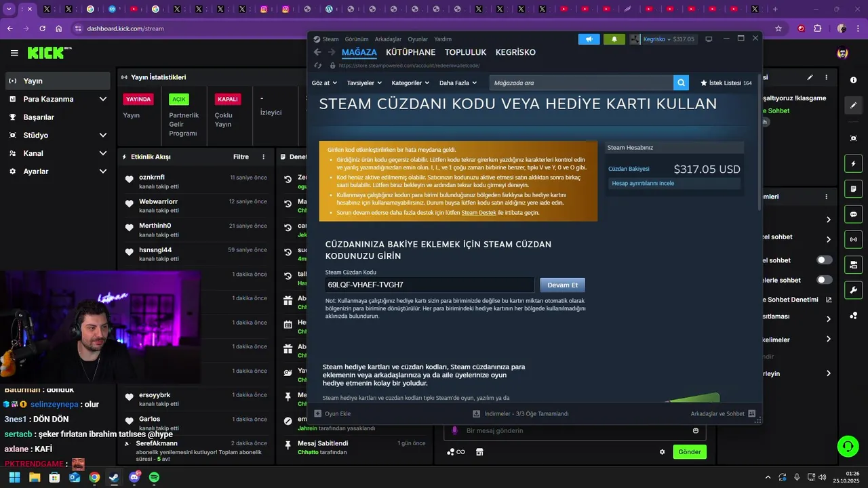Open the Etkinlik Akışı three-dot menu

tap(264, 157)
